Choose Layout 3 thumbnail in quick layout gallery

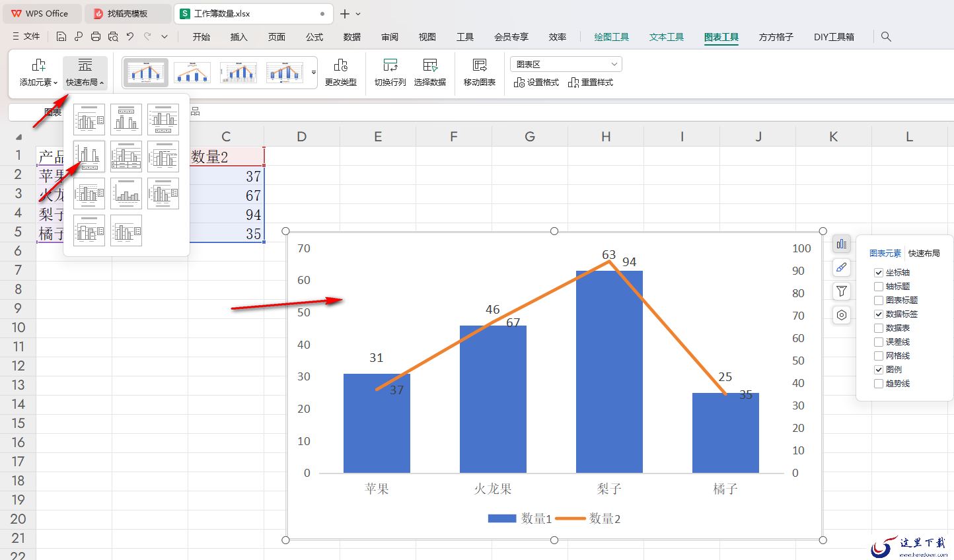click(x=163, y=120)
